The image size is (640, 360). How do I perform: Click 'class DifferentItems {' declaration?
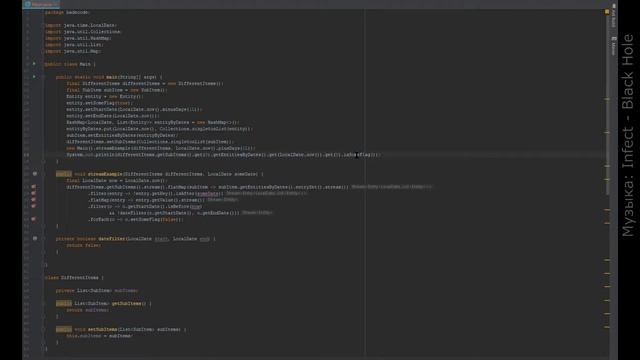pos(74,278)
